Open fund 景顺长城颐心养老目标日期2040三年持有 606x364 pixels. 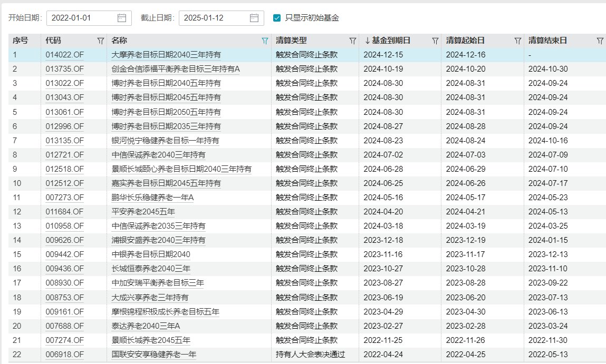181,170
